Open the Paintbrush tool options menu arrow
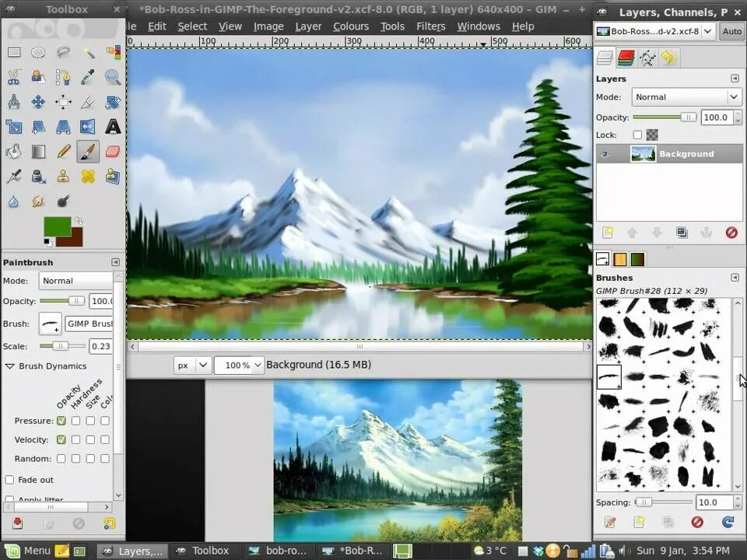Image resolution: width=747 pixels, height=560 pixels. 115,262
